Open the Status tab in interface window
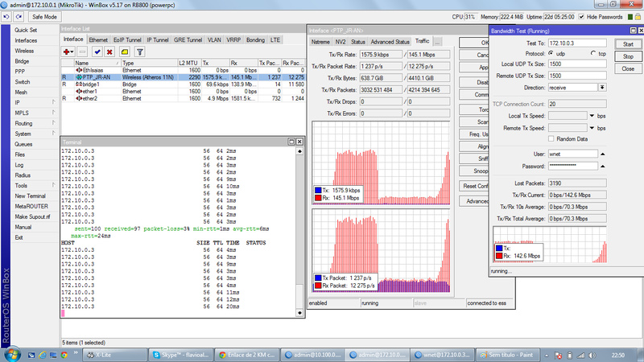Viewport: 644px width, 362px height. click(x=357, y=42)
